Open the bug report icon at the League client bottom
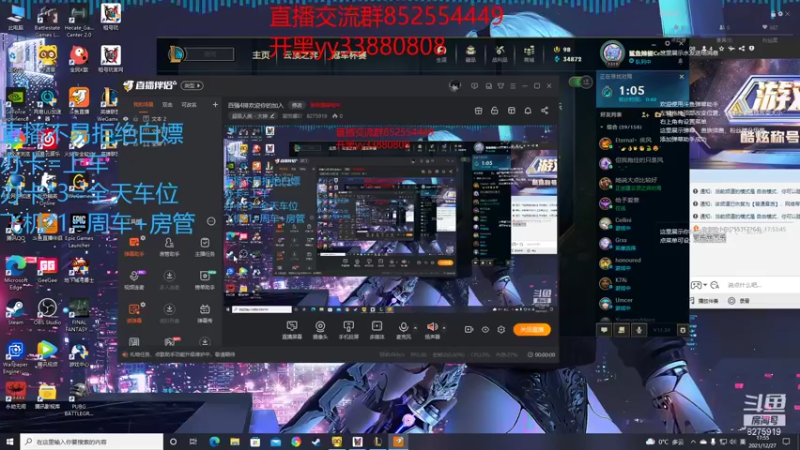This screenshot has width=800, height=450. point(682,330)
